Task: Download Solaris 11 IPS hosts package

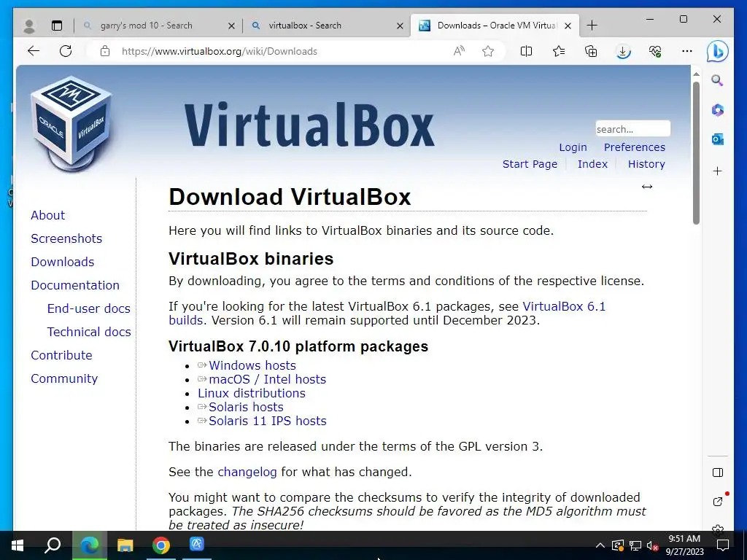Action: [x=267, y=421]
